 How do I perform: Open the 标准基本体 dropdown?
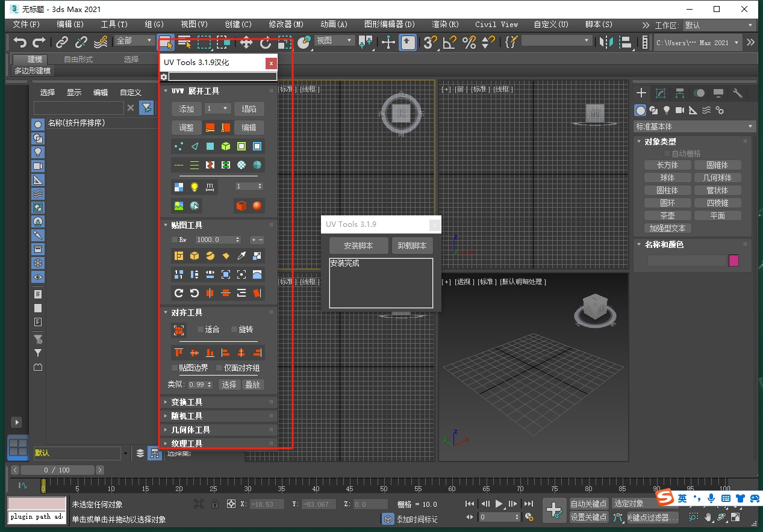tap(749, 126)
